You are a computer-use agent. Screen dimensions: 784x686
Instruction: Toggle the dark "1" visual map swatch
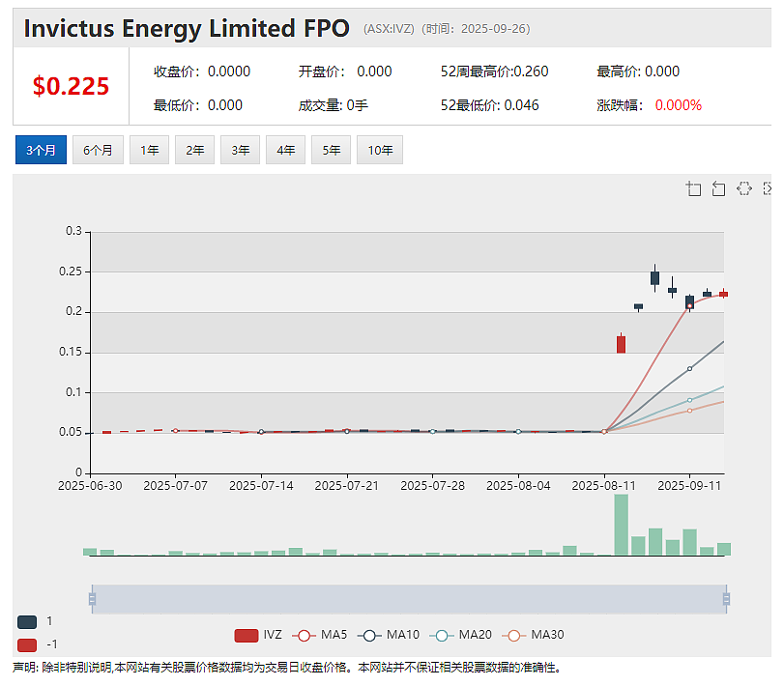(27, 622)
